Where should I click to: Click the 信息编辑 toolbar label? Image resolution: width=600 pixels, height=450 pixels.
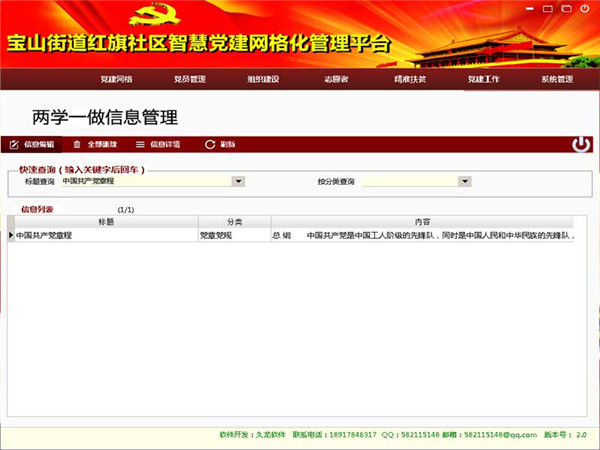pyautogui.click(x=39, y=144)
